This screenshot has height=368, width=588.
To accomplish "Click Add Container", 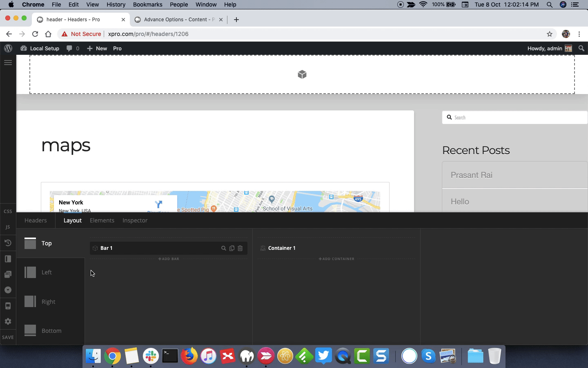I will [x=336, y=259].
